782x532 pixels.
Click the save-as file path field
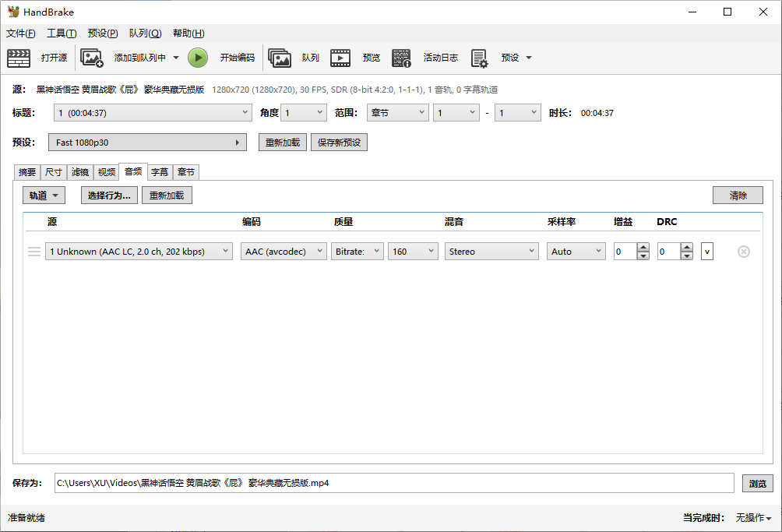[393, 483]
